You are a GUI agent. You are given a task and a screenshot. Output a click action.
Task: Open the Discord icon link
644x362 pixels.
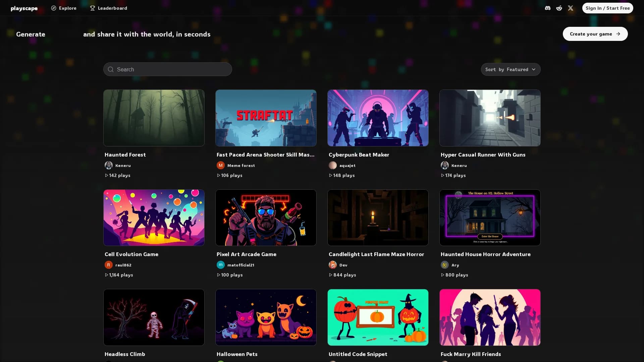[x=548, y=8]
